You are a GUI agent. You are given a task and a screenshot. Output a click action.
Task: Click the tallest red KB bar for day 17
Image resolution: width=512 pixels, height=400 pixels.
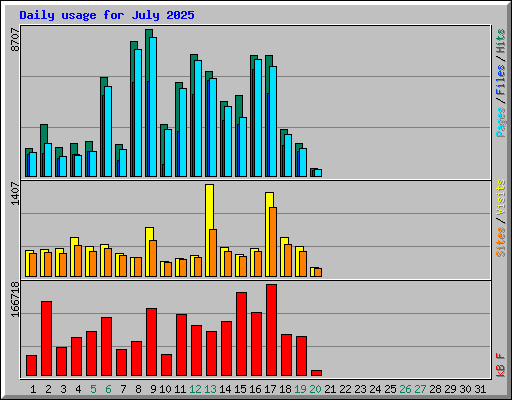(x=271, y=330)
